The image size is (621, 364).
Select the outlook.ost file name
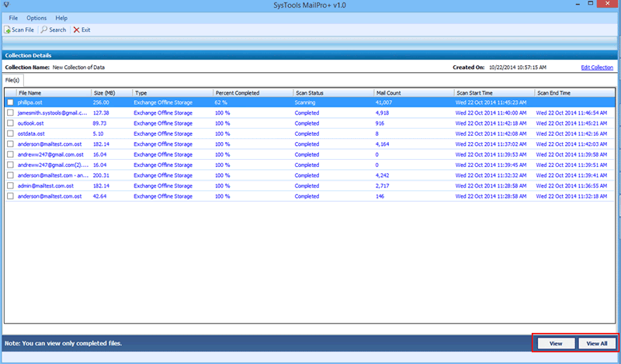[x=30, y=123]
